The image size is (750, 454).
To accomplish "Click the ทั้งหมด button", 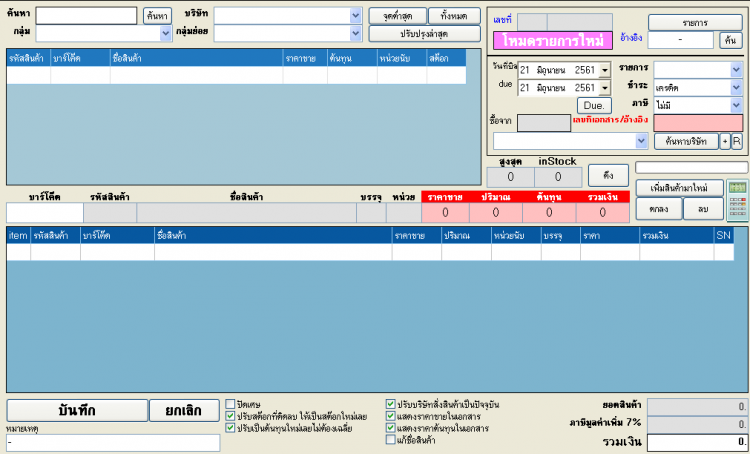I will [454, 16].
